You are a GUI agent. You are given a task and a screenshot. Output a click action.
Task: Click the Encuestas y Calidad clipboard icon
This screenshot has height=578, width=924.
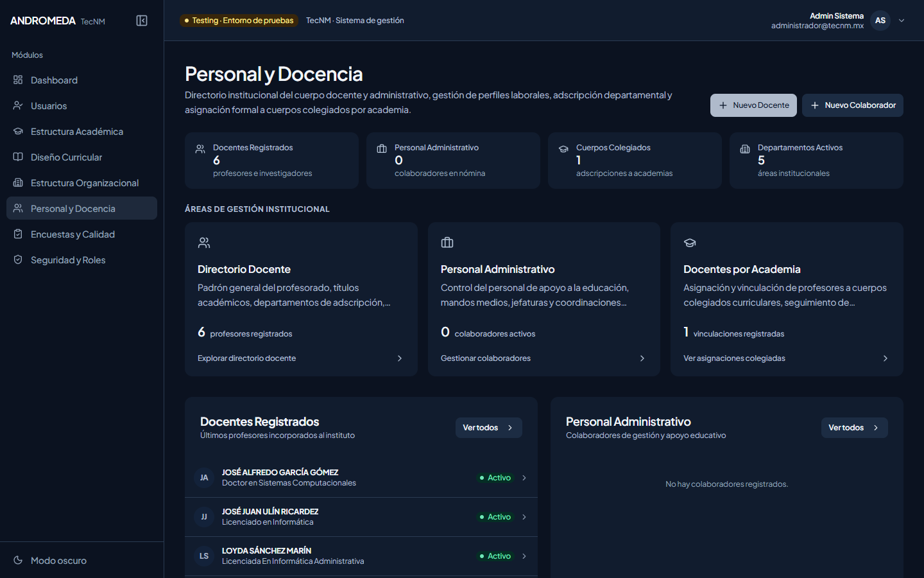pyautogui.click(x=18, y=234)
